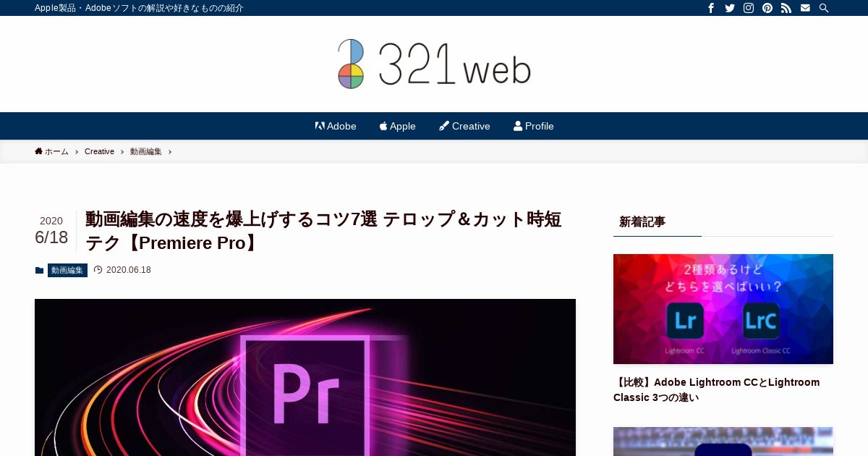This screenshot has height=456, width=868.
Task: Click the mail contact icon
Action: (805, 8)
